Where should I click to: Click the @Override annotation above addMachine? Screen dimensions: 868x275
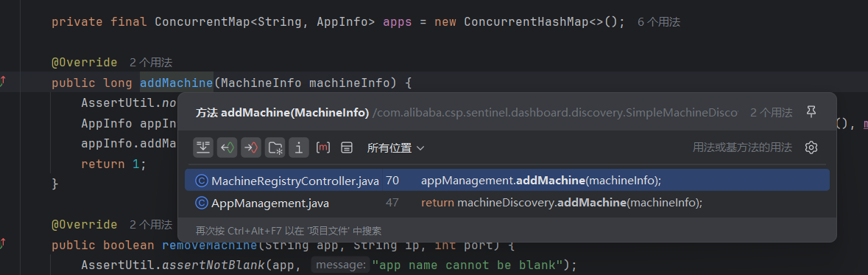[84, 63]
